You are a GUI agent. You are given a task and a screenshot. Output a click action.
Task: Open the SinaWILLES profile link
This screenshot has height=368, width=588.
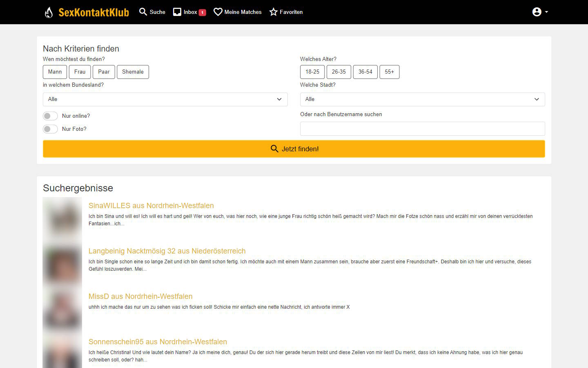[x=151, y=206]
